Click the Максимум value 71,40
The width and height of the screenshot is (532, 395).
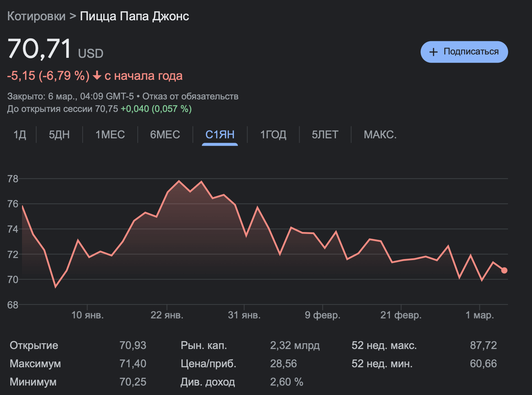coord(133,364)
